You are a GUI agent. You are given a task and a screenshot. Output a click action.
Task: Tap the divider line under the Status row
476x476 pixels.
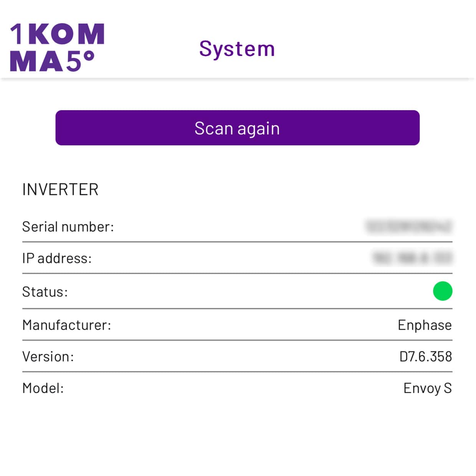coord(238,308)
